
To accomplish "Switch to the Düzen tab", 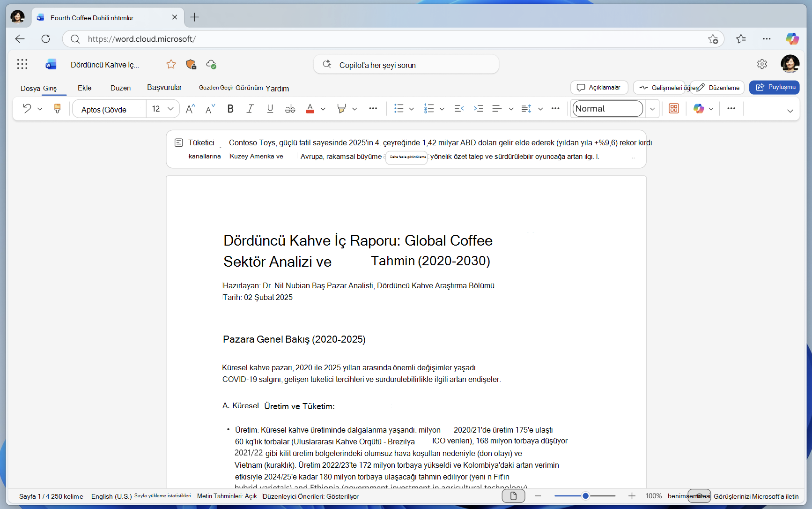I will 120,88.
